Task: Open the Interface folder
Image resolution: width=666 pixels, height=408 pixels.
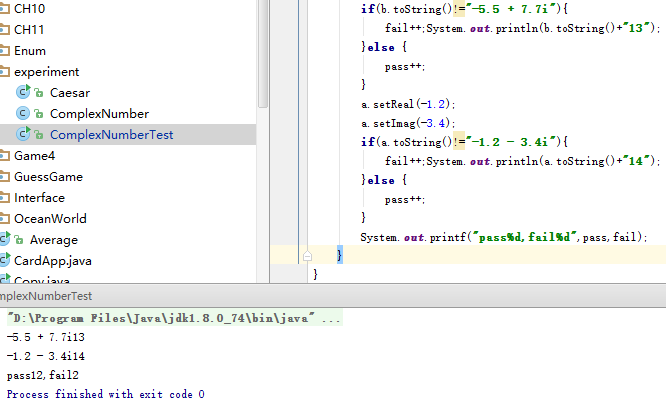Action: coord(39,198)
